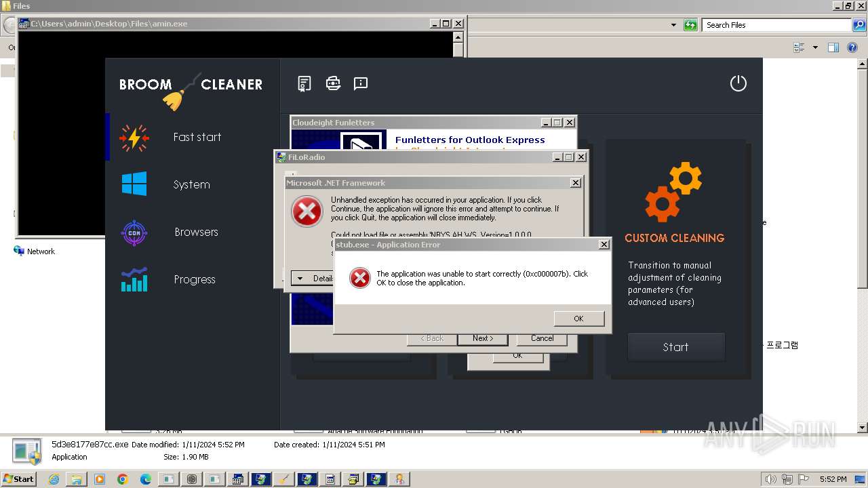
Task: Click the green refresh button in Explorer address bar
Action: click(690, 25)
